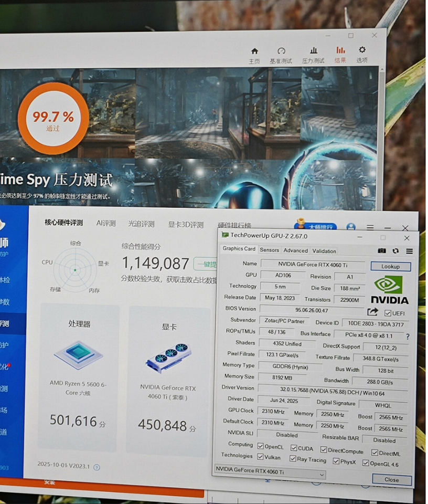Click GPU Name field NVIDIA GeForce RTX 4060 Ti
The width and height of the screenshot is (428, 504).
(x=313, y=265)
